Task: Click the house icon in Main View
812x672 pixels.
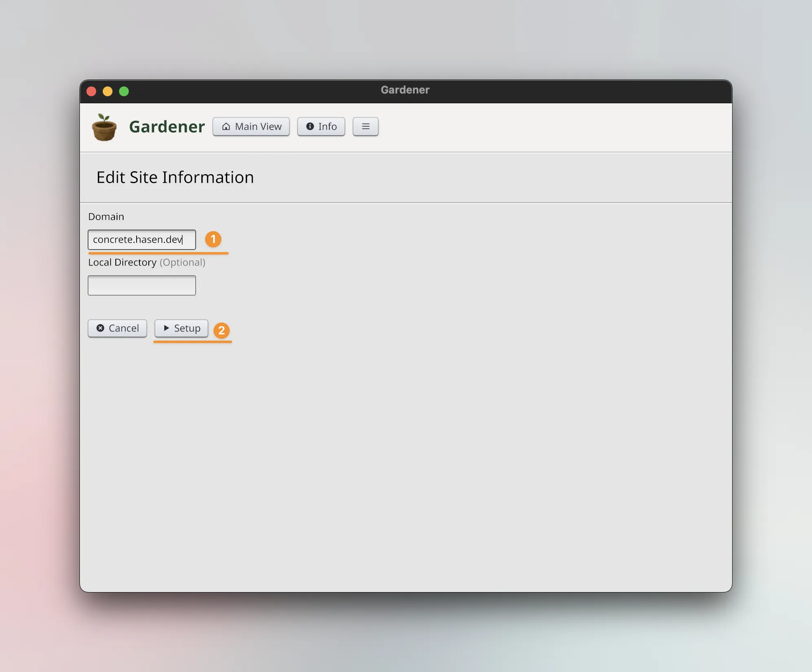Action: point(226,126)
